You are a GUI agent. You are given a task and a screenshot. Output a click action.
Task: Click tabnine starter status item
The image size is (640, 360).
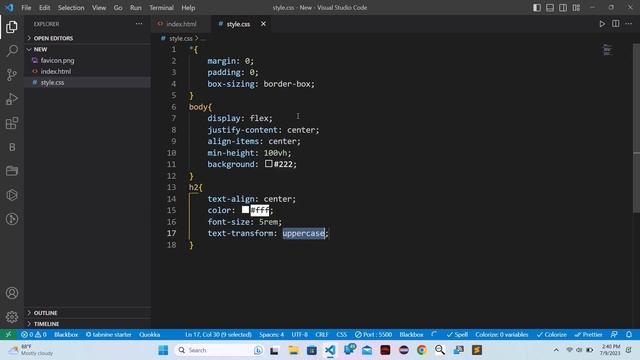coord(109,334)
